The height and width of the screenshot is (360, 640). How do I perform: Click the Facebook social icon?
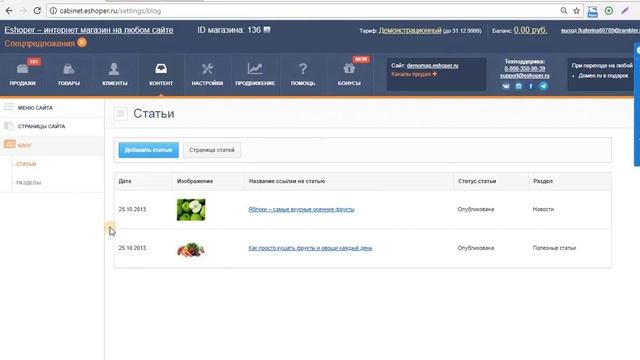coord(531,86)
